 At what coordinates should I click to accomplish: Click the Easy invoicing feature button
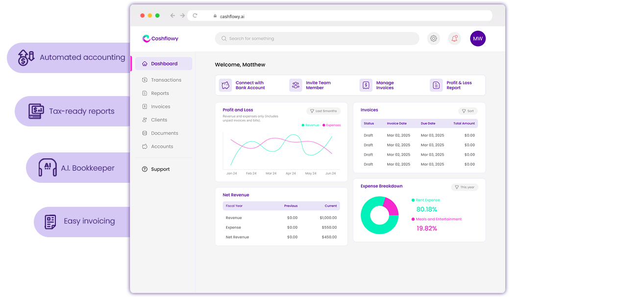(81, 222)
